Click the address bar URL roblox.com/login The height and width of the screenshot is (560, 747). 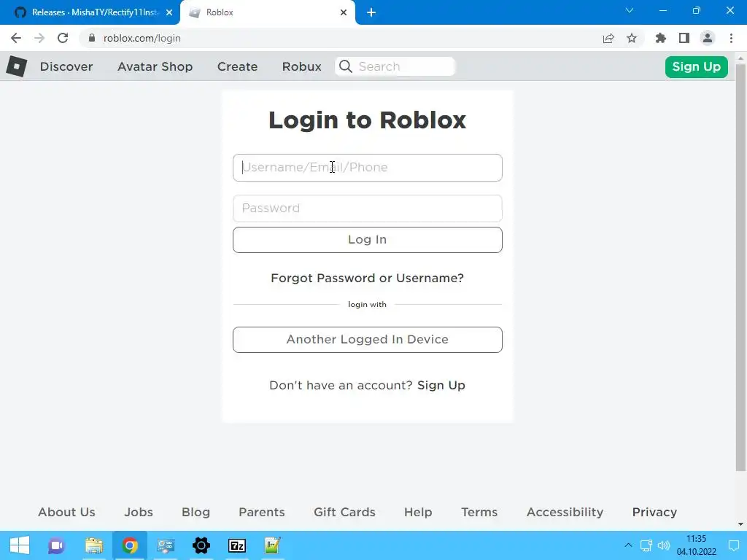(x=142, y=38)
